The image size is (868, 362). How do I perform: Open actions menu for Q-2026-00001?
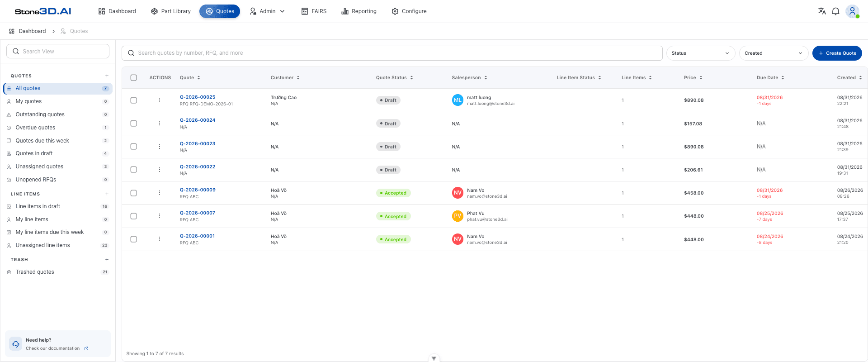[160, 239]
